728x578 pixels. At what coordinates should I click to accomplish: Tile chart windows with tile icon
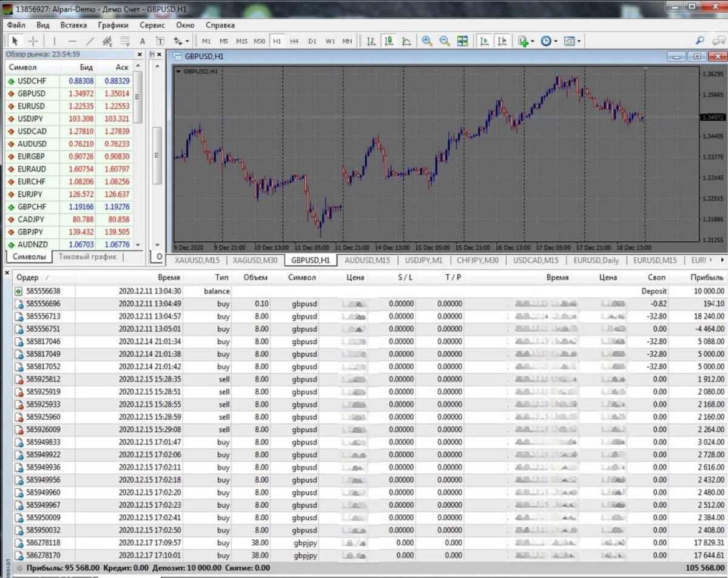462,41
